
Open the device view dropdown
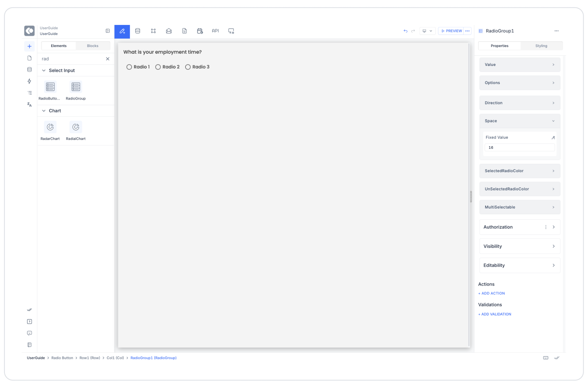[427, 31]
